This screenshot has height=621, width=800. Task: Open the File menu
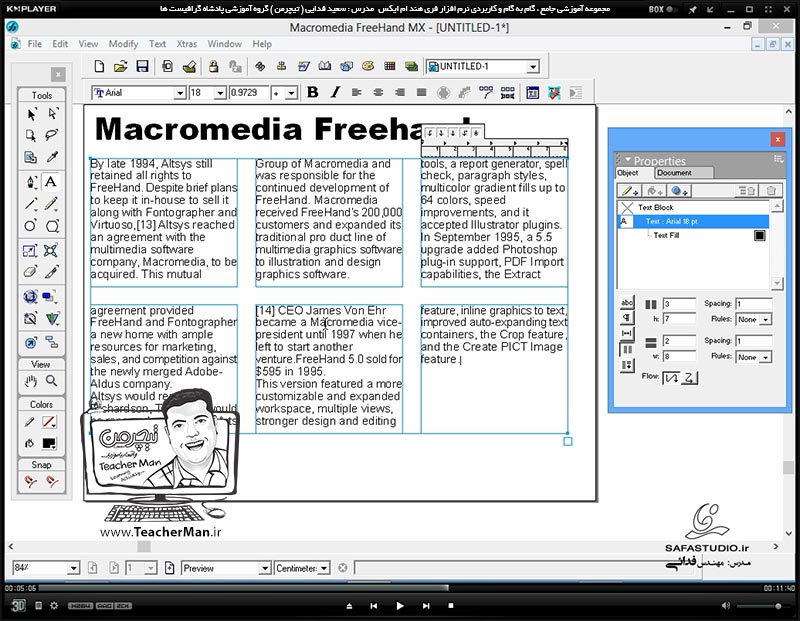coord(35,44)
